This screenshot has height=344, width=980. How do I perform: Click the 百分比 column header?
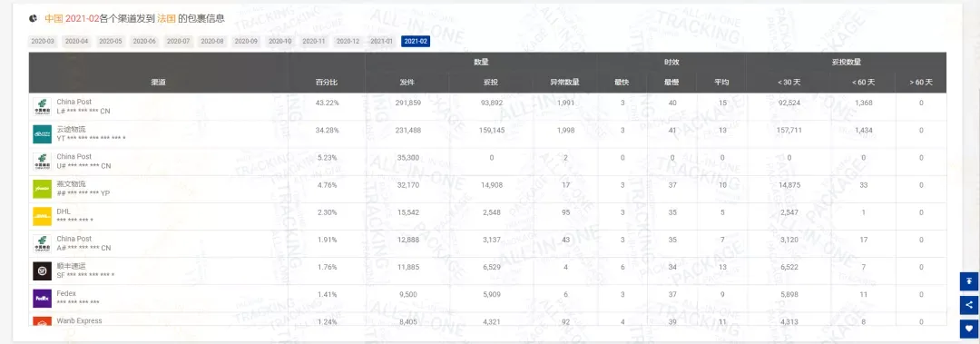(x=327, y=83)
